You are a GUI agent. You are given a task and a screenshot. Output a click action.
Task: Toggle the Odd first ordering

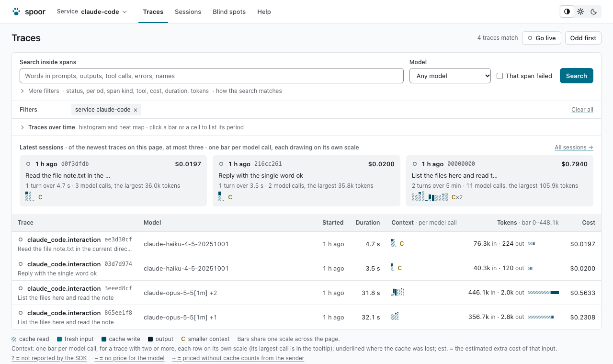pos(583,38)
